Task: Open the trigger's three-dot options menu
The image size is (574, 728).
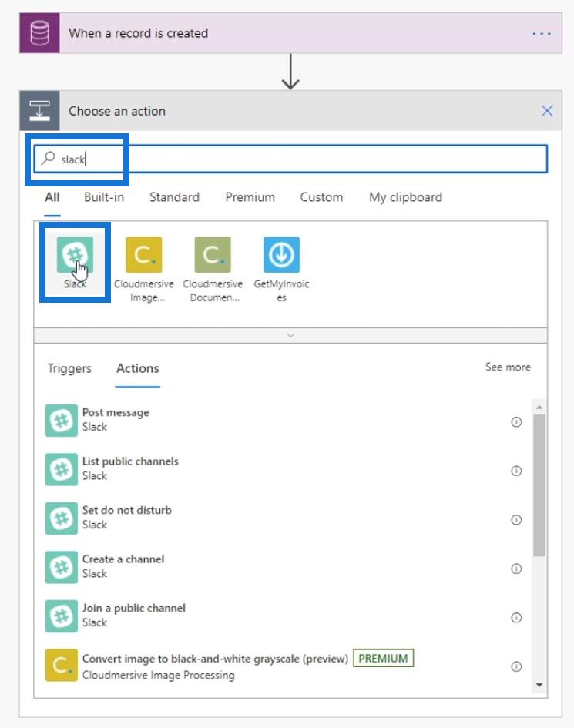Action: [542, 33]
